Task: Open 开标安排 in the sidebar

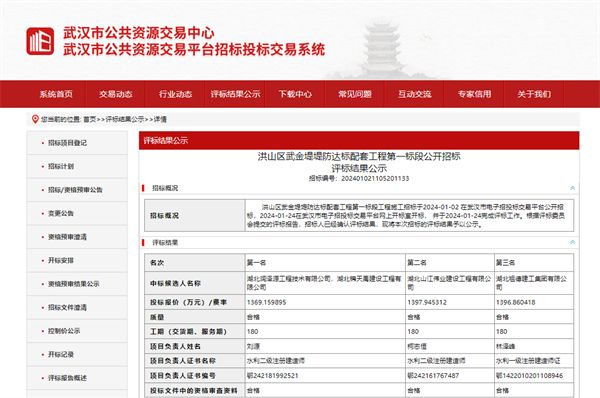Action: 61,260
